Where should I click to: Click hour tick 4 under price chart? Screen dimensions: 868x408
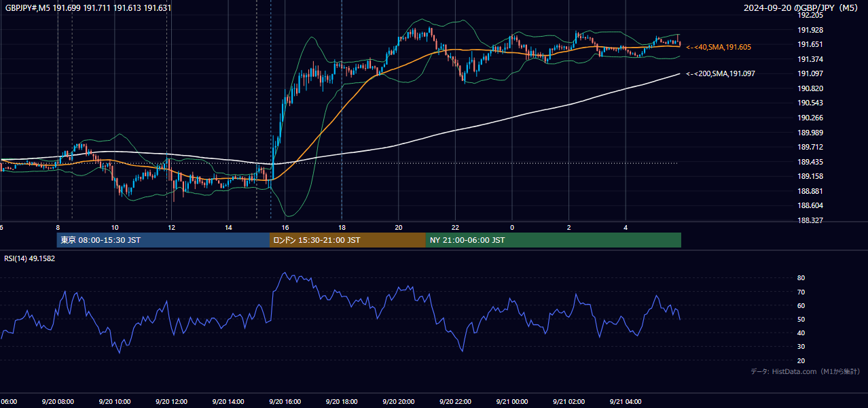click(626, 228)
